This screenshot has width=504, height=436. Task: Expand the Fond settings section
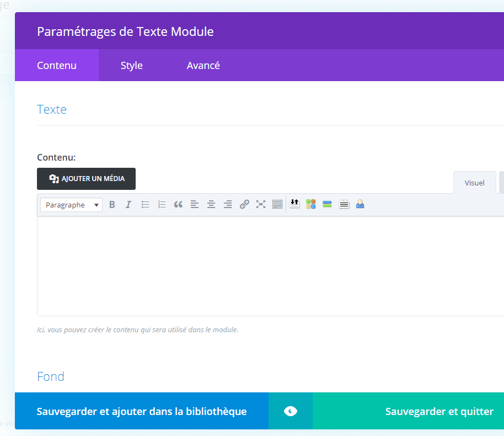[x=50, y=376]
